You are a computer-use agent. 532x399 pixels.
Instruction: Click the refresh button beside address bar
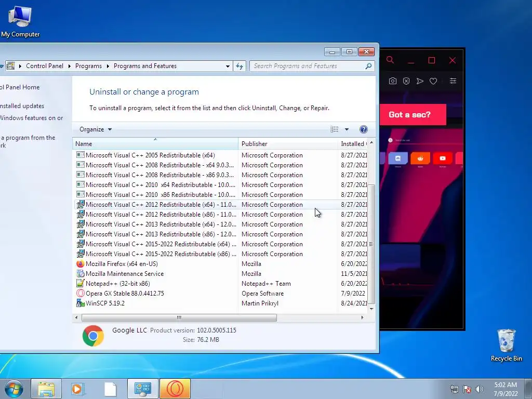coord(240,66)
